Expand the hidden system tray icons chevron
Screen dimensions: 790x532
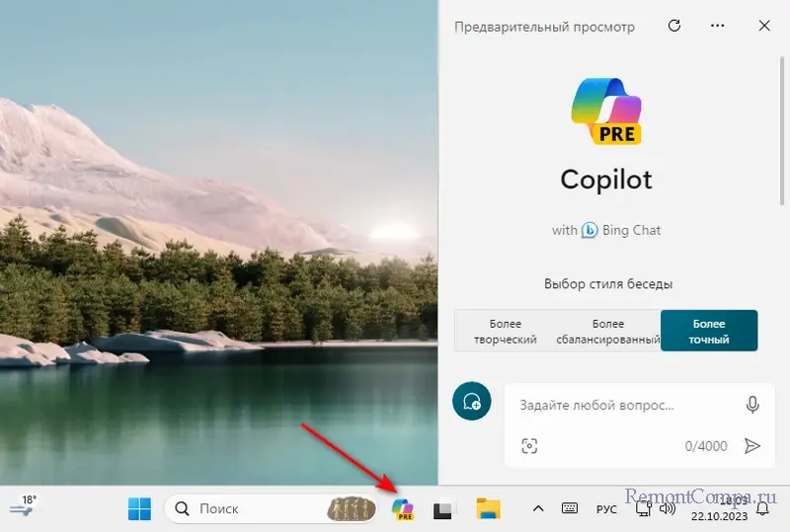538,509
